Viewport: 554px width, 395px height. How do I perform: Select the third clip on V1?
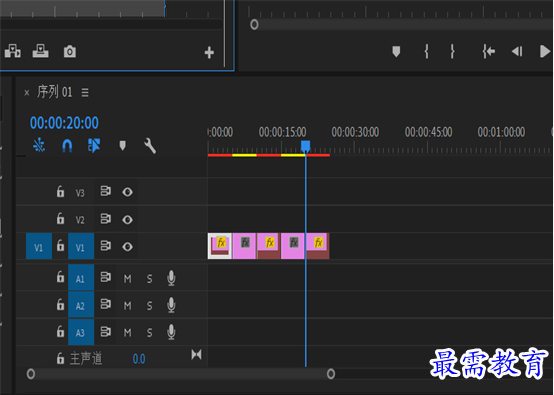click(269, 246)
